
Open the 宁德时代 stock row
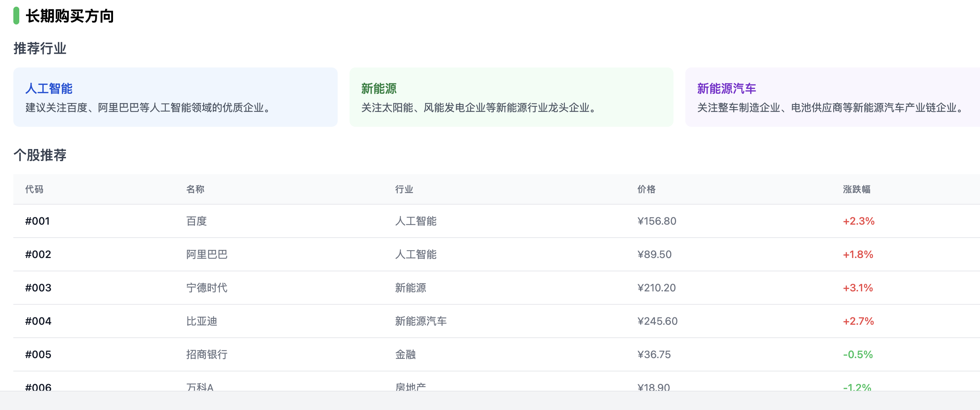tap(206, 288)
